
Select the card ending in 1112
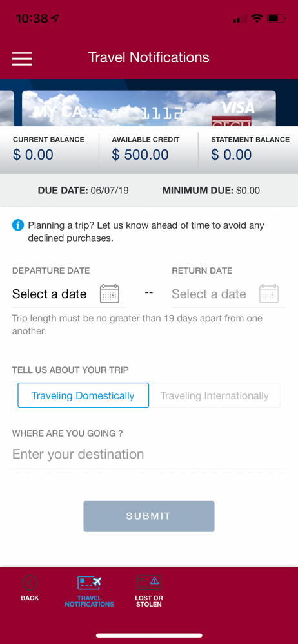coord(149,108)
